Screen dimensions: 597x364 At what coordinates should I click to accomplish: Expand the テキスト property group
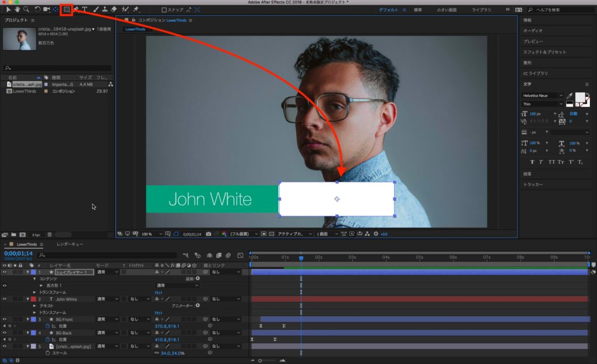pyautogui.click(x=35, y=305)
